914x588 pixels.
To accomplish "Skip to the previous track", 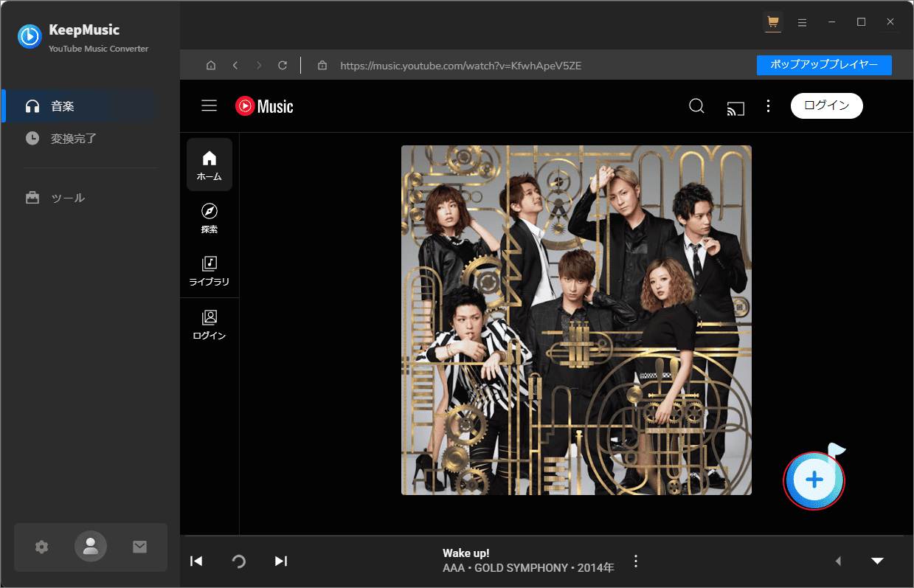I will (x=196, y=561).
